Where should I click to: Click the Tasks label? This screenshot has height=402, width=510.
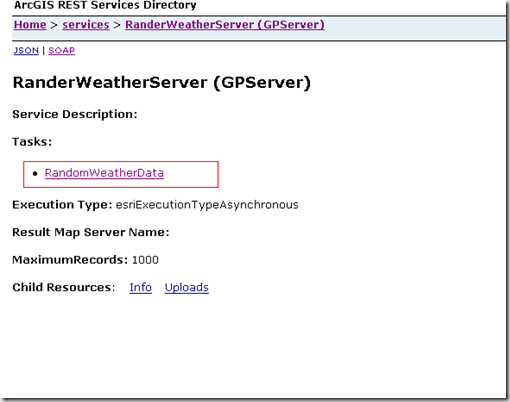coord(32,142)
